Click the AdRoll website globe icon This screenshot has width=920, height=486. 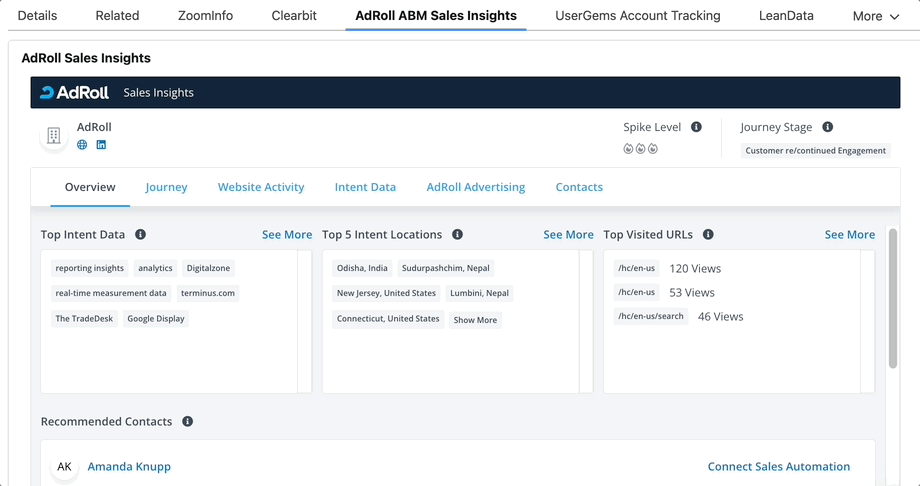pos(82,145)
